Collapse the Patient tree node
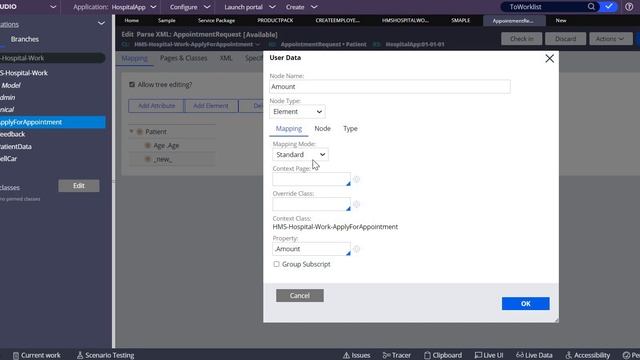 [x=131, y=131]
